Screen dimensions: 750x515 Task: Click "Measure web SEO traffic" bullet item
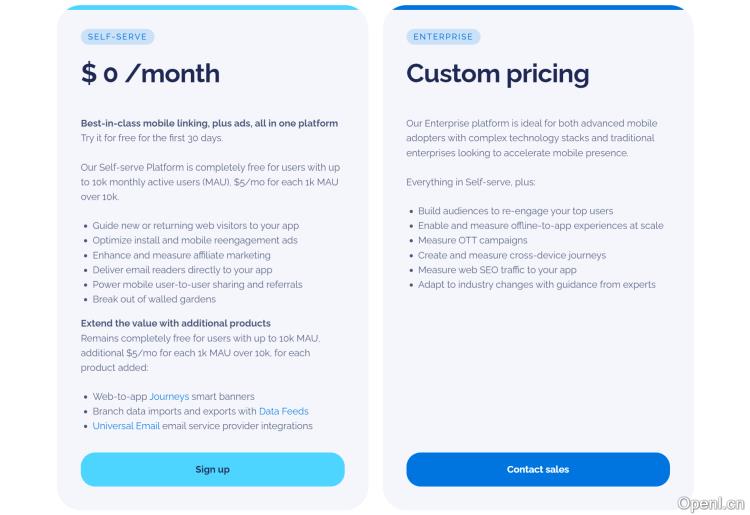pos(497,270)
